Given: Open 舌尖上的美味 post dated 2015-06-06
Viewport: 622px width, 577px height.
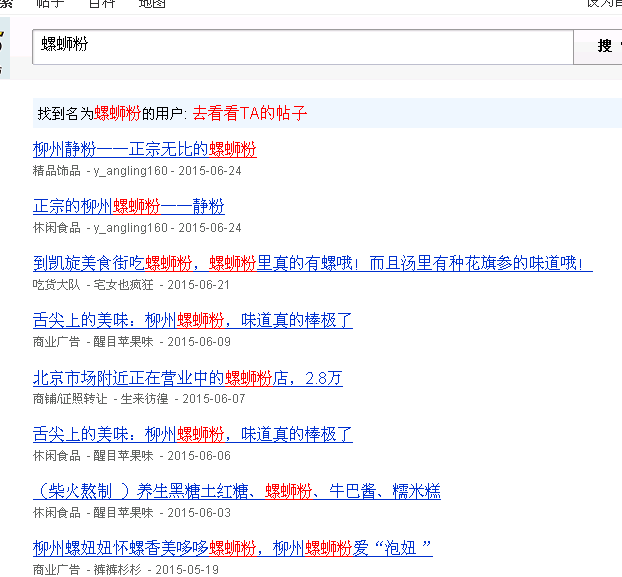Looking at the screenshot, I should coord(192,435).
